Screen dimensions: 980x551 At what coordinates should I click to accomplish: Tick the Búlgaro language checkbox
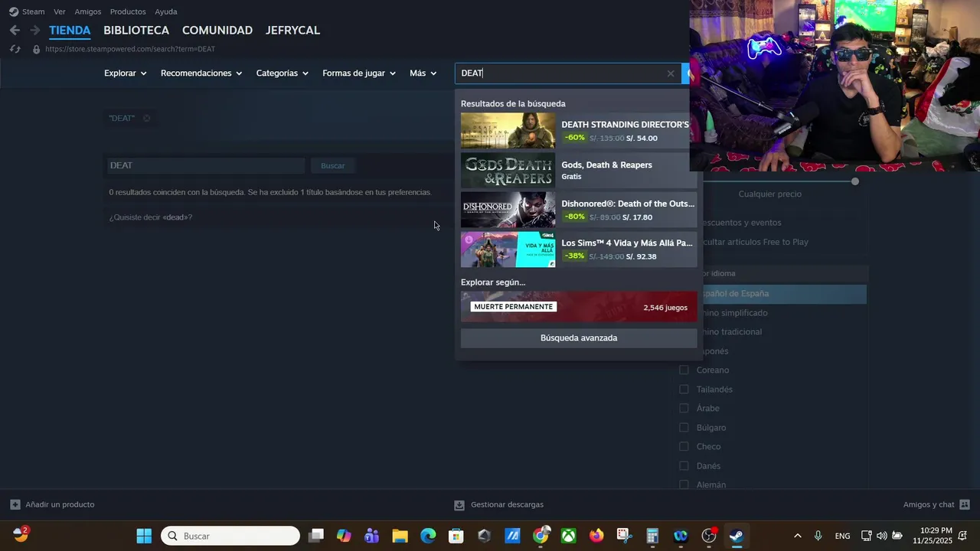pos(684,428)
